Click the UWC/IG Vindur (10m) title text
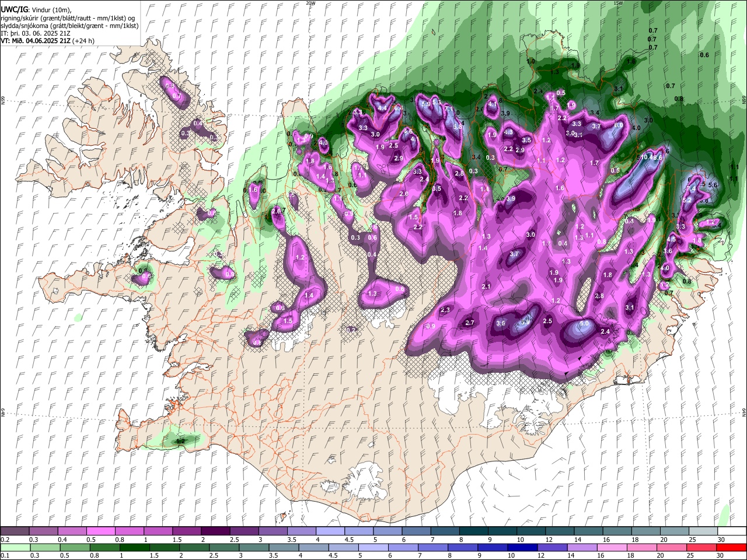Image resolution: width=747 pixels, height=560 pixels. point(36,10)
